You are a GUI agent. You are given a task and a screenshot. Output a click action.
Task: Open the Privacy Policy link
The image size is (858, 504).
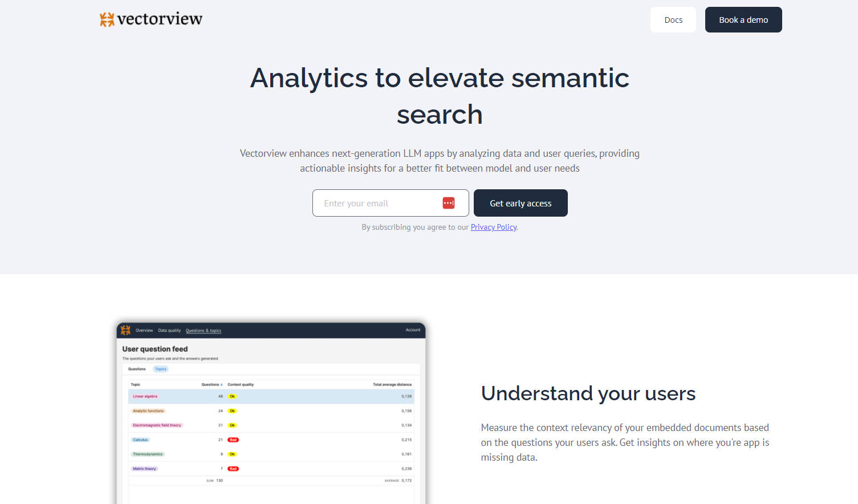(x=493, y=227)
